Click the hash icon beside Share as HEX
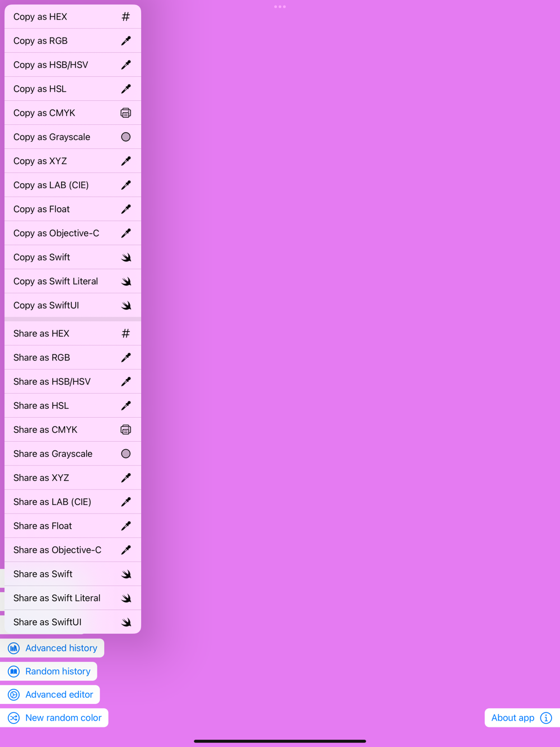Viewport: 560px width, 747px height. tap(126, 334)
